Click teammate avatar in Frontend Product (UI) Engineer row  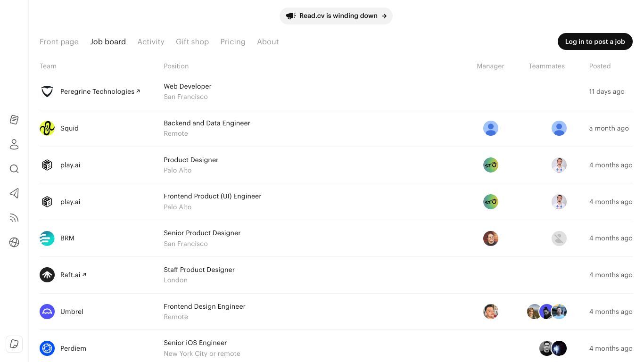click(559, 202)
